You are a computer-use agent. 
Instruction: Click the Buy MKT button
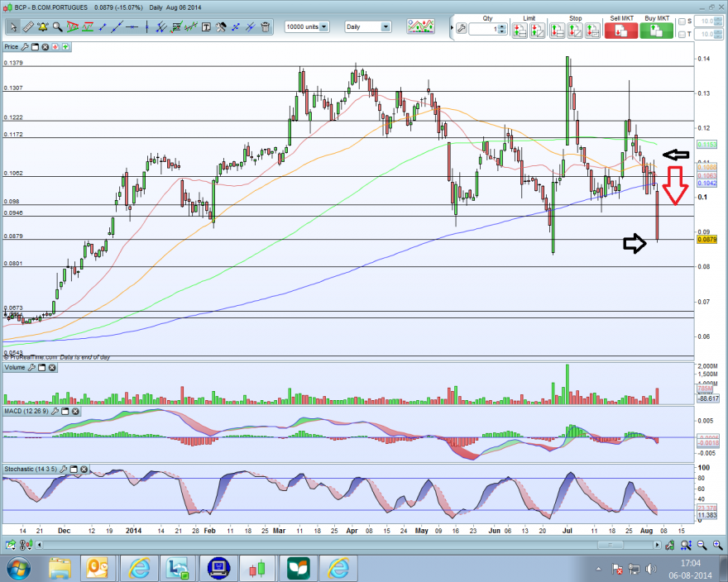click(x=657, y=30)
